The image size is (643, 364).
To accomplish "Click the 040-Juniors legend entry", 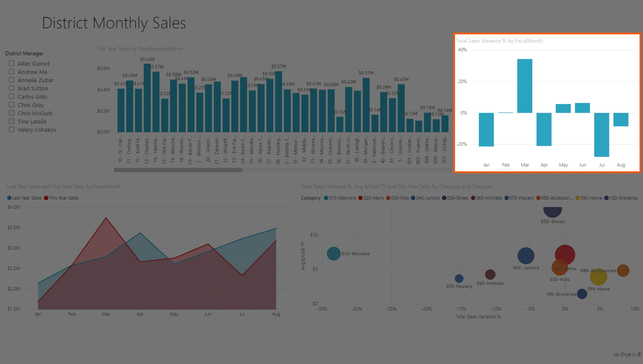I will (425, 198).
